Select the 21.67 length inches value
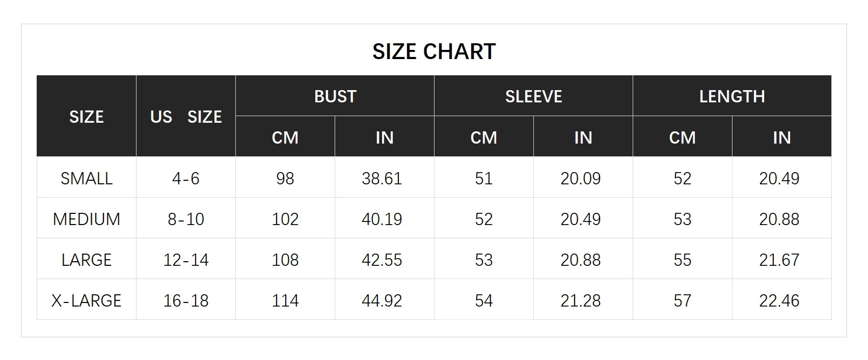Screen dimensions: 868x360 tap(779, 260)
